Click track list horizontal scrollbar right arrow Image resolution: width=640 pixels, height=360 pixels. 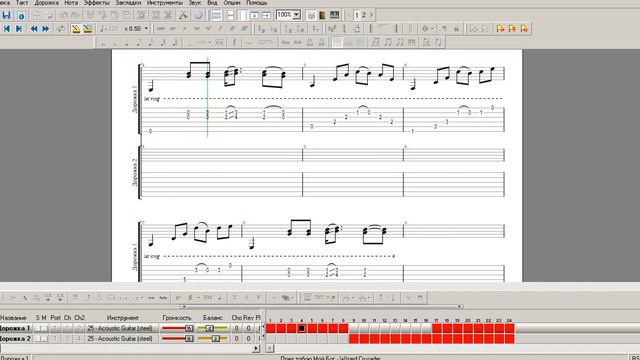coord(256,349)
